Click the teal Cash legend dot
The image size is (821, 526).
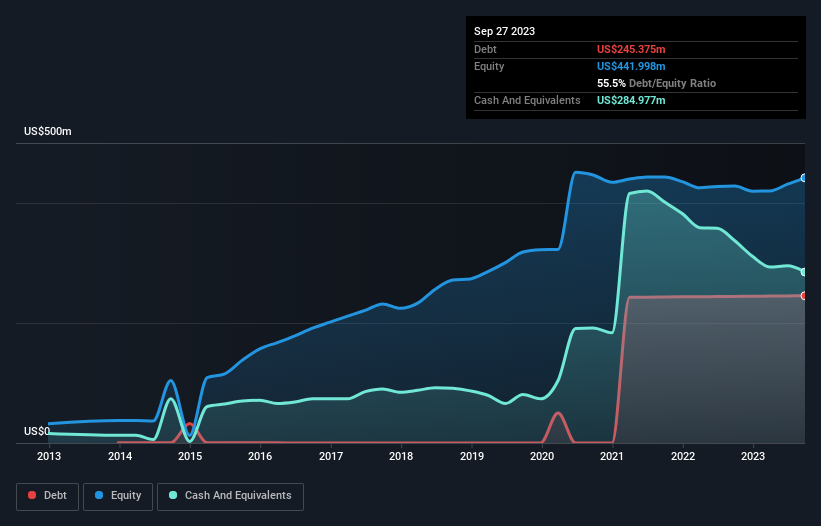173,495
